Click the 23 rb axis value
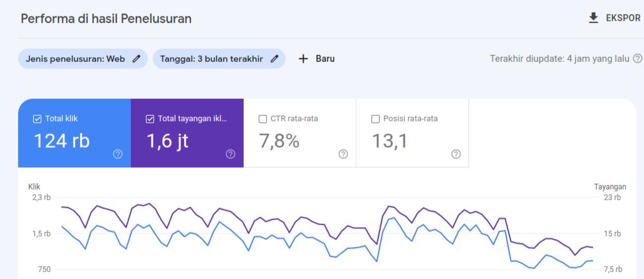The width and height of the screenshot is (644, 279). (612, 198)
